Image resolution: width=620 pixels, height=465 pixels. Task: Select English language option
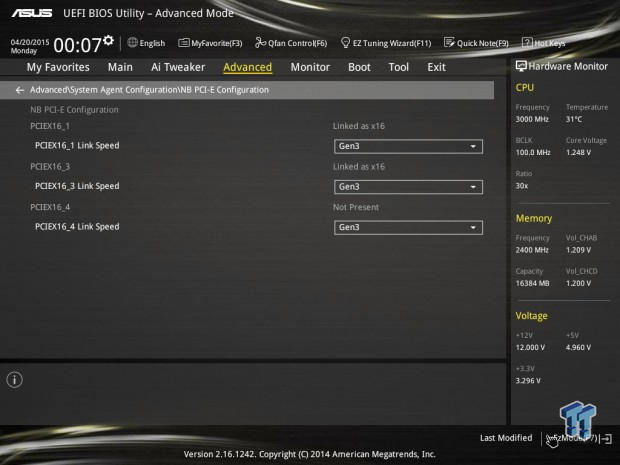pyautogui.click(x=152, y=43)
